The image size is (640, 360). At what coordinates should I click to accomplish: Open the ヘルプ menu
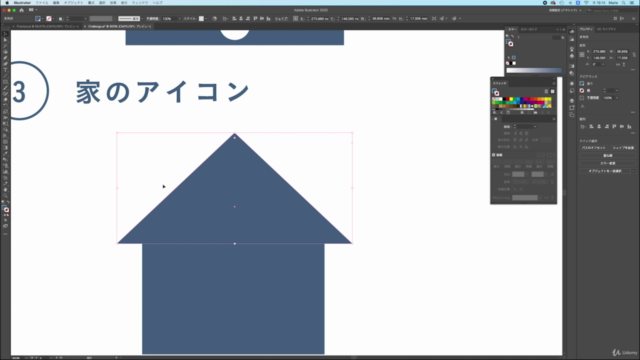click(158, 3)
